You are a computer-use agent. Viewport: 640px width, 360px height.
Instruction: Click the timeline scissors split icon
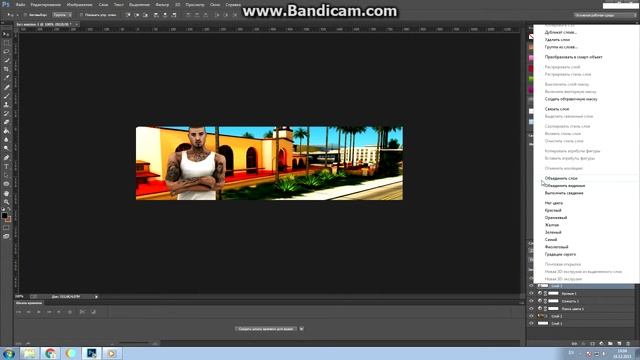[82, 312]
